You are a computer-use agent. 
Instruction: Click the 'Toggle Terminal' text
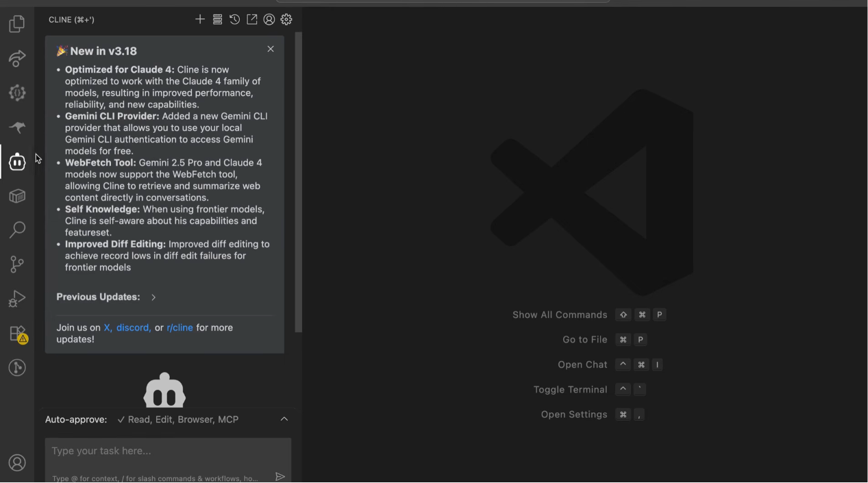[570, 390]
